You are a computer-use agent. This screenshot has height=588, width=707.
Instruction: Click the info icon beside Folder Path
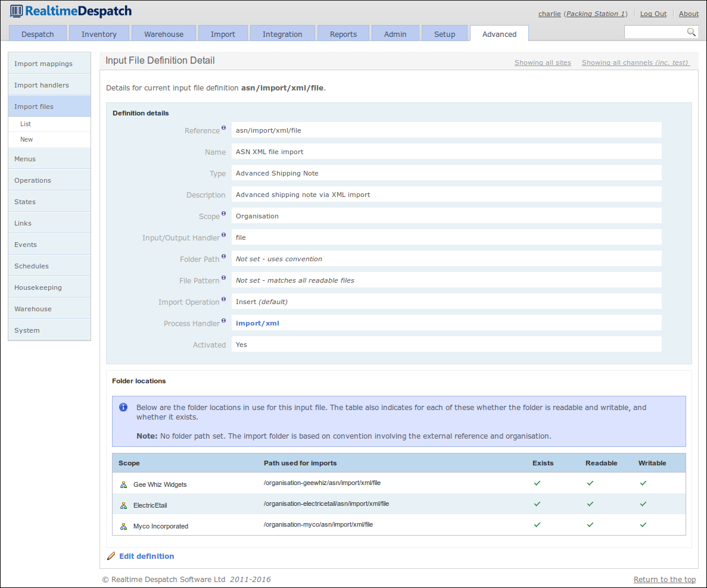[223, 257]
